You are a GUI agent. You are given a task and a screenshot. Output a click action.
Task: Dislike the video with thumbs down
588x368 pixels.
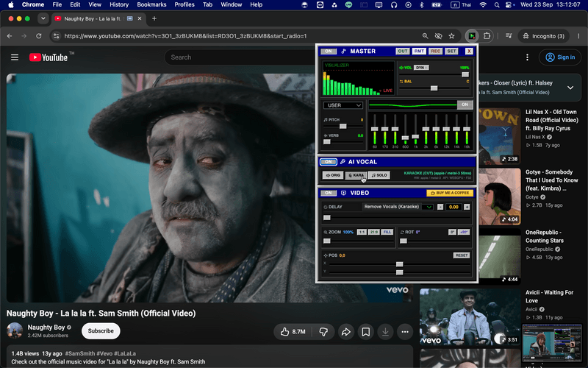pyautogui.click(x=323, y=332)
